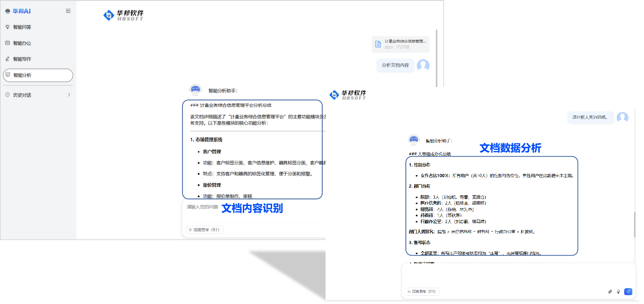Click the 分析文档内容 message bubble
Image resolution: width=644 pixels, height=304 pixels.
(395, 65)
